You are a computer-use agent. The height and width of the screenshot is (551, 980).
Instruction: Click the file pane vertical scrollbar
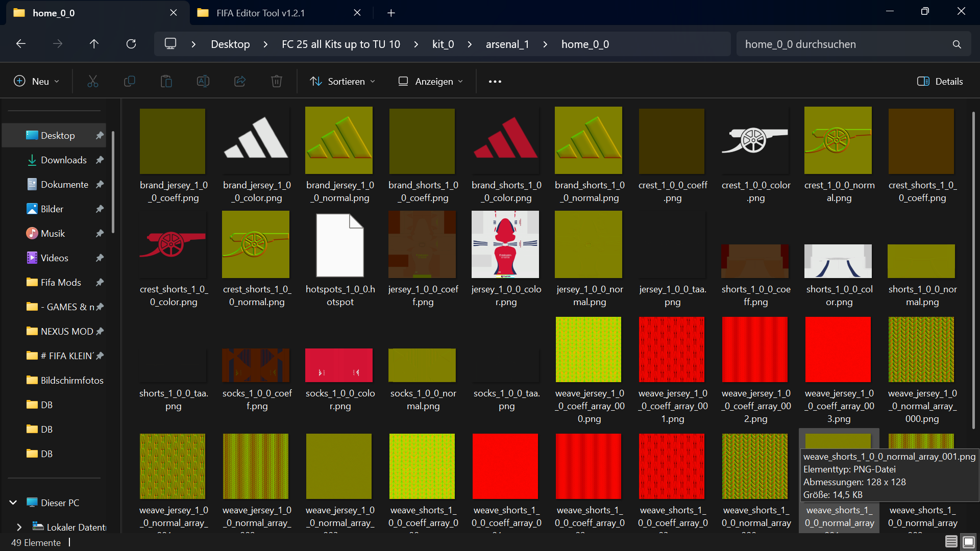pyautogui.click(x=973, y=270)
